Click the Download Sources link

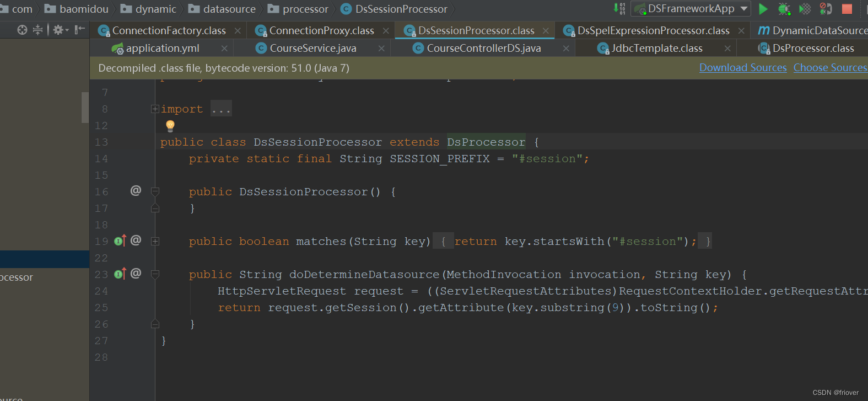pyautogui.click(x=743, y=68)
